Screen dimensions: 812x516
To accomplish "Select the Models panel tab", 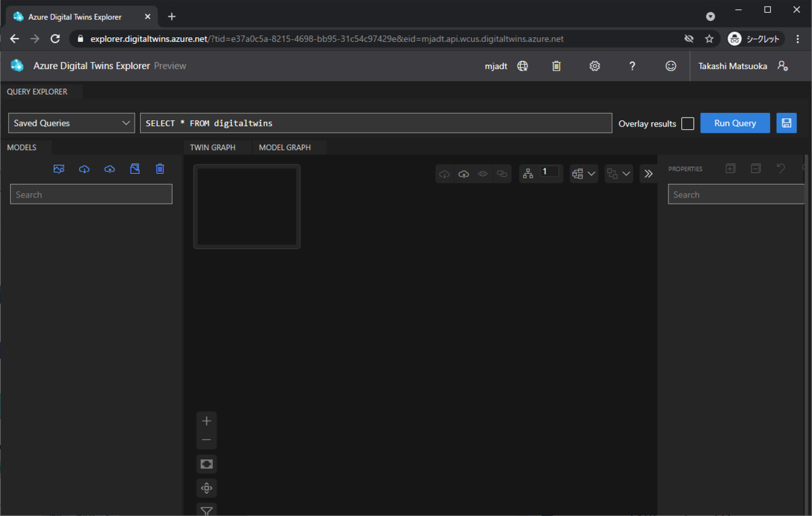I will [x=22, y=147].
